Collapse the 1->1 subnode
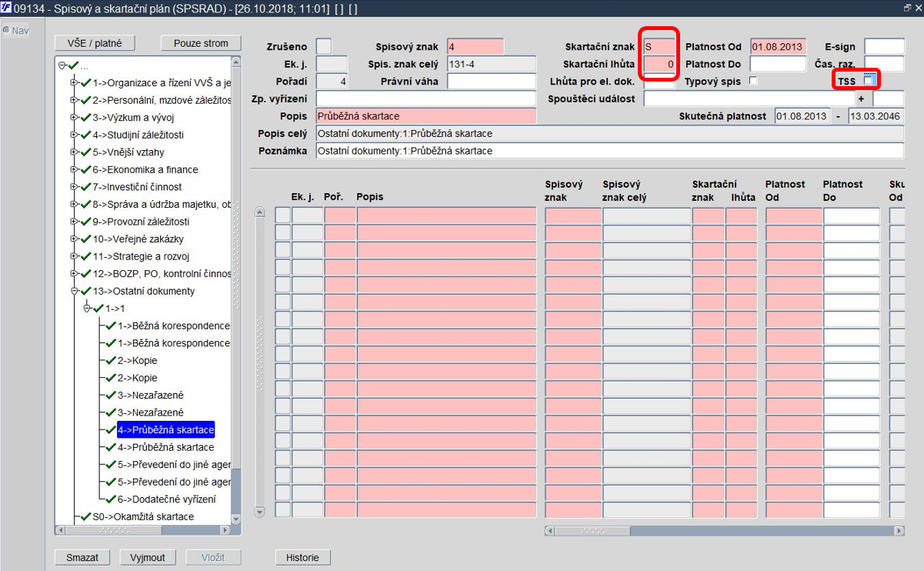 click(x=87, y=309)
